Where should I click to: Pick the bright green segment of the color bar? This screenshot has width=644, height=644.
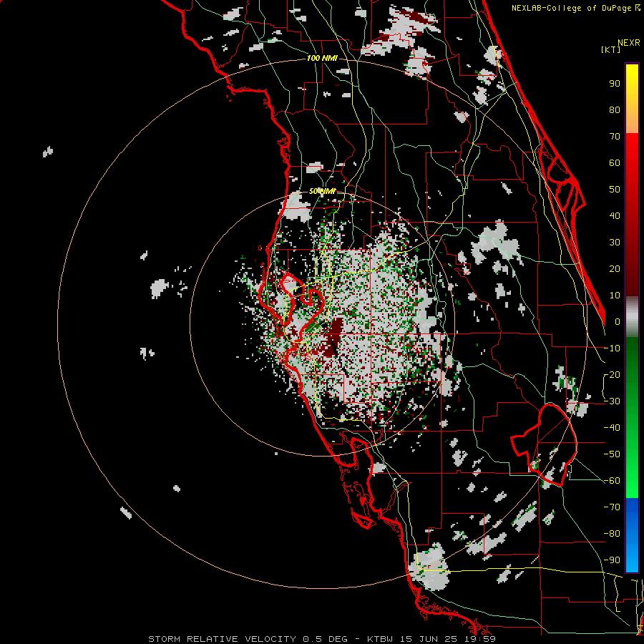(x=632, y=472)
